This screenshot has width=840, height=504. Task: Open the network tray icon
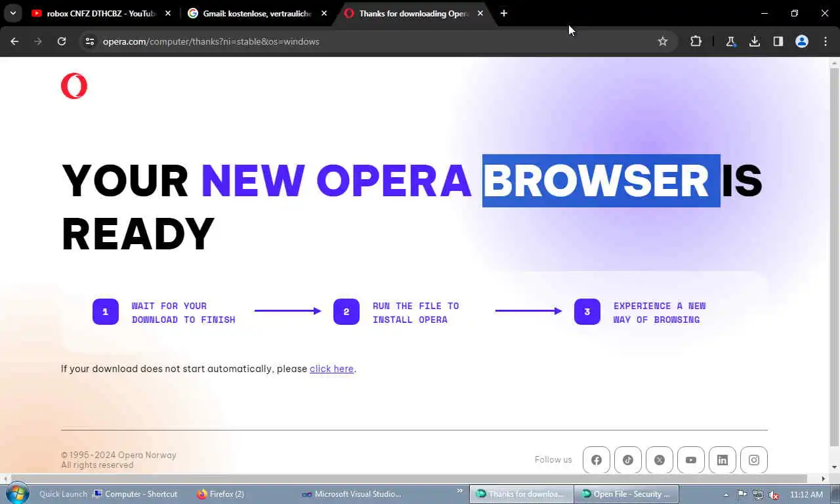(758, 494)
